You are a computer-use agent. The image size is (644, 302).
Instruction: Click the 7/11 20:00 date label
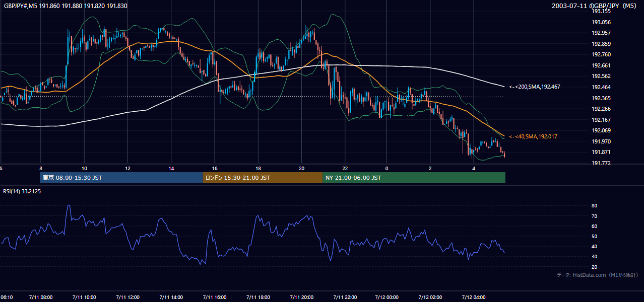tap(301, 297)
